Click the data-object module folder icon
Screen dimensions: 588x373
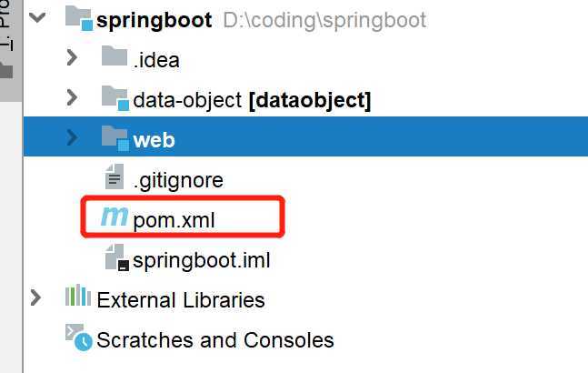[x=115, y=97]
